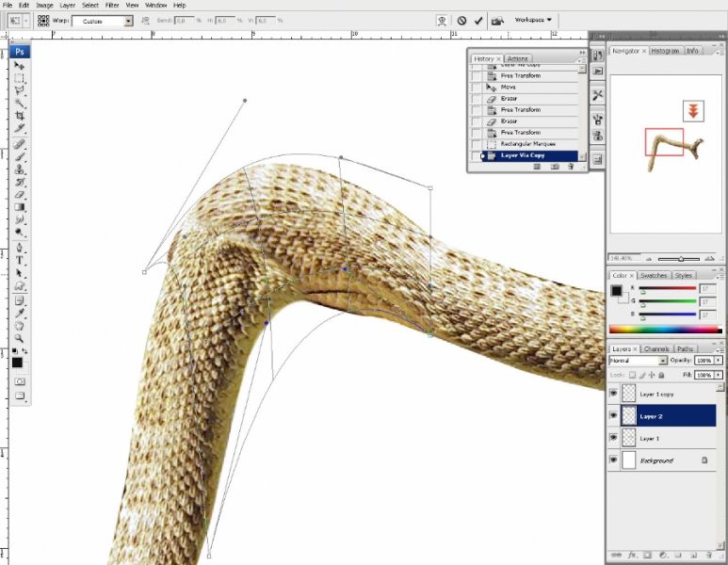Screen dimensions: 728x565
Task: Select the Notes tool
Action: [19, 300]
